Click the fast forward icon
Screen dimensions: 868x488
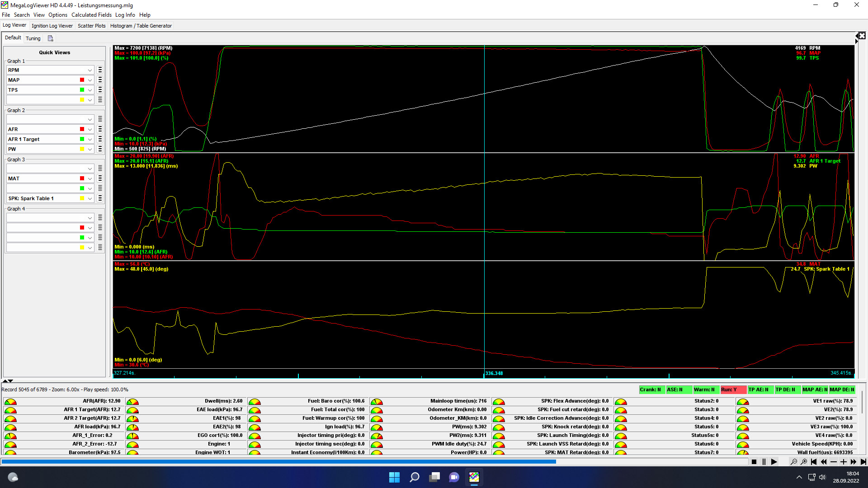[853, 462]
